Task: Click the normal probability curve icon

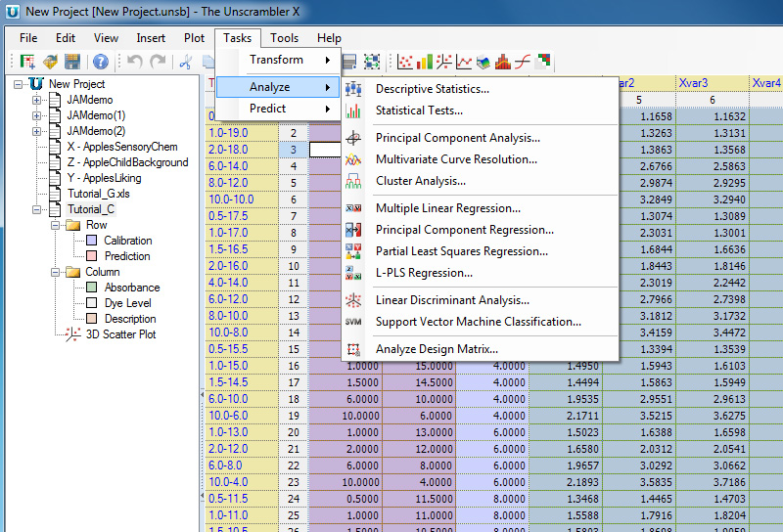Action: coord(523,62)
